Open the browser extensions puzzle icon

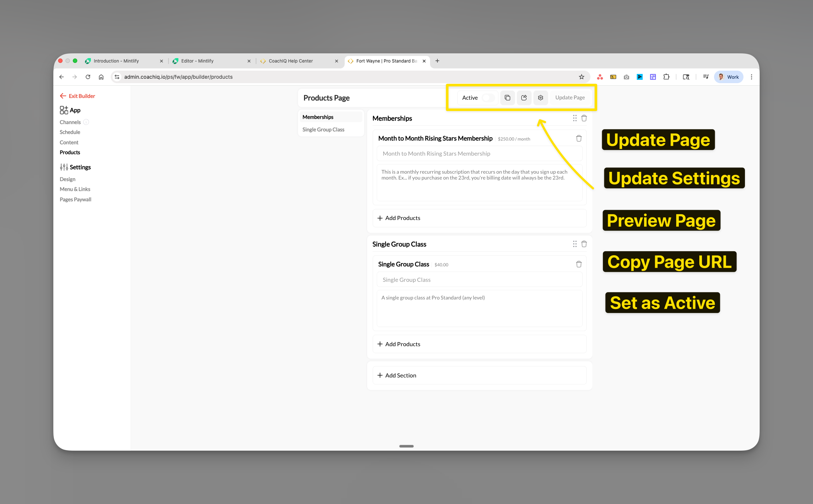click(x=666, y=77)
